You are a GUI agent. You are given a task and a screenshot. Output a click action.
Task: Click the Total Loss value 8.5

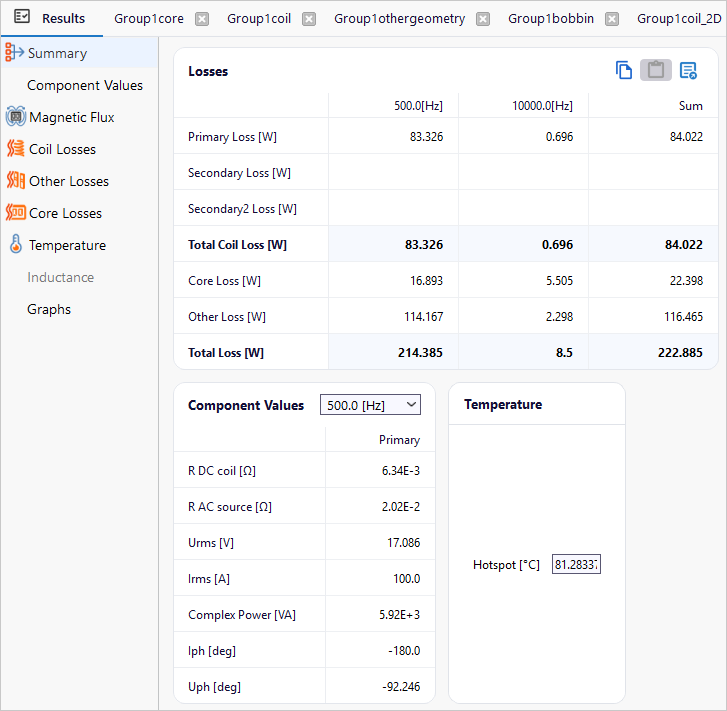click(x=564, y=353)
